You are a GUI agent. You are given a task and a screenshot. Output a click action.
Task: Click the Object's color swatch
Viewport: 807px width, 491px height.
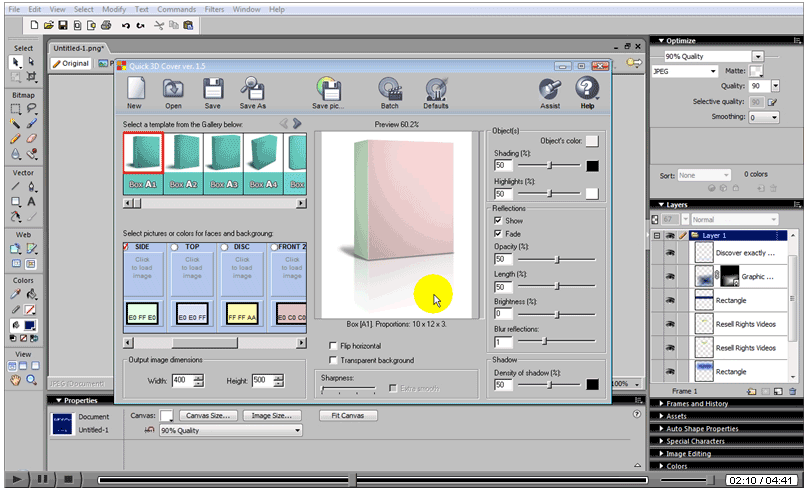[x=592, y=141]
